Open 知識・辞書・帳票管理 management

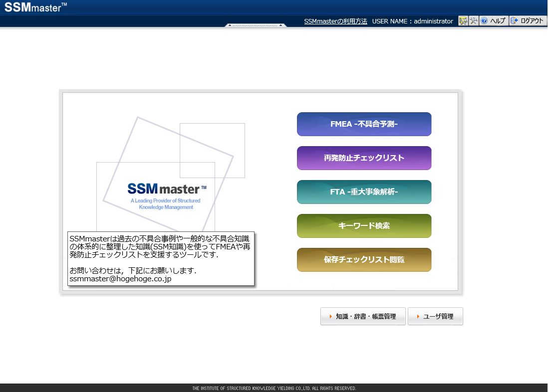[x=363, y=316]
